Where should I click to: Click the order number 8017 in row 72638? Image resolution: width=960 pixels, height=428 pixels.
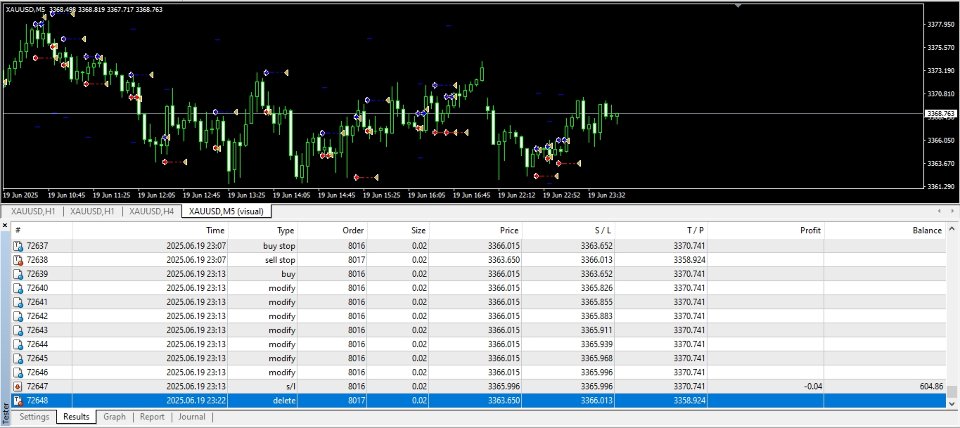pyautogui.click(x=356, y=260)
